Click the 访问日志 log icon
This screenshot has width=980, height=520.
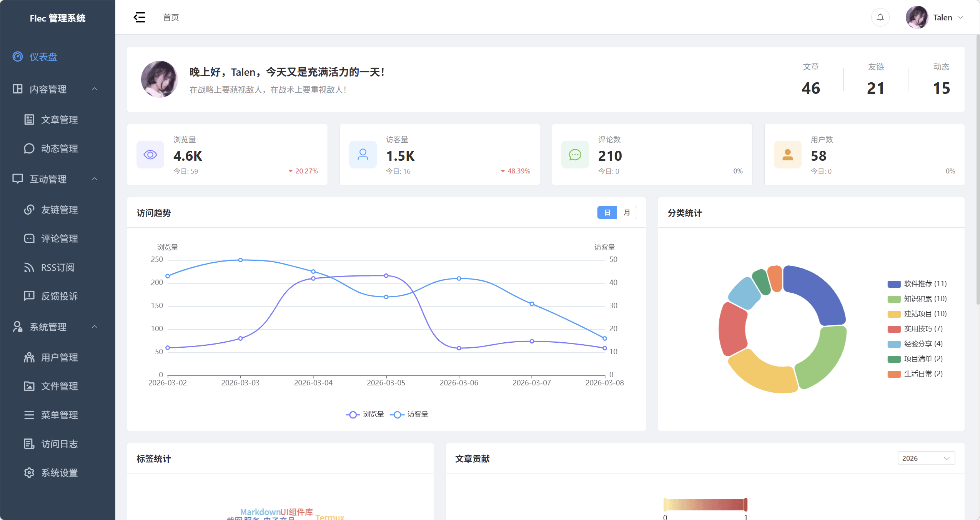pos(29,443)
